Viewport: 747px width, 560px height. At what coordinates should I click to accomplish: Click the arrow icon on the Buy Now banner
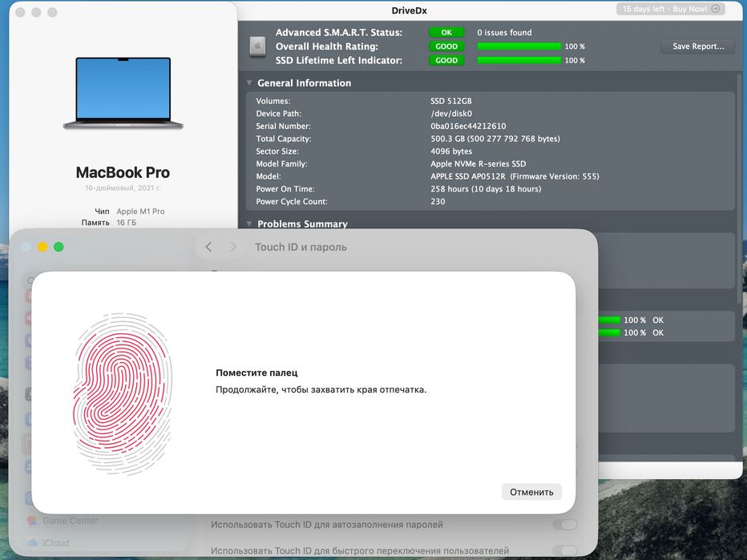[x=715, y=9]
